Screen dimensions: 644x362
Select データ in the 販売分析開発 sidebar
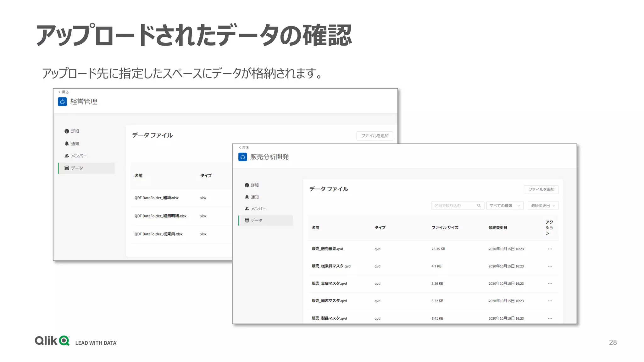pyautogui.click(x=266, y=221)
